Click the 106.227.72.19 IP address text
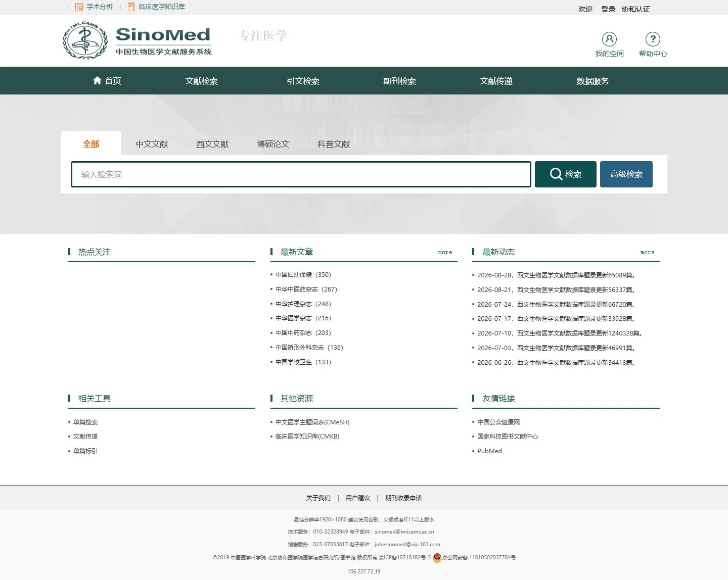The width and height of the screenshot is (728, 580). 364,572
